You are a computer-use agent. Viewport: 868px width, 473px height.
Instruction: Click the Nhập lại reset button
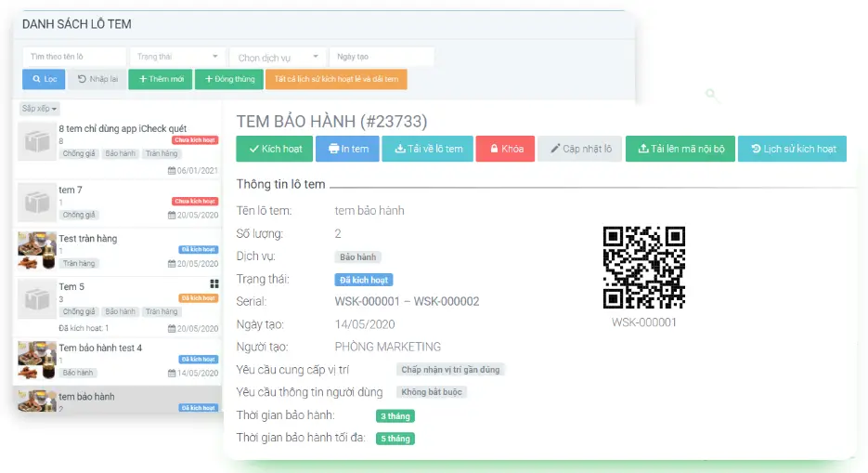(x=98, y=80)
